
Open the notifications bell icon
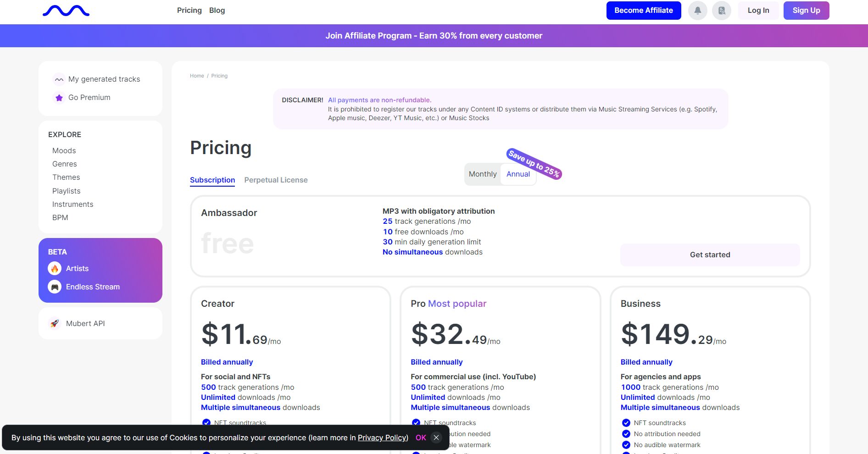pos(697,11)
